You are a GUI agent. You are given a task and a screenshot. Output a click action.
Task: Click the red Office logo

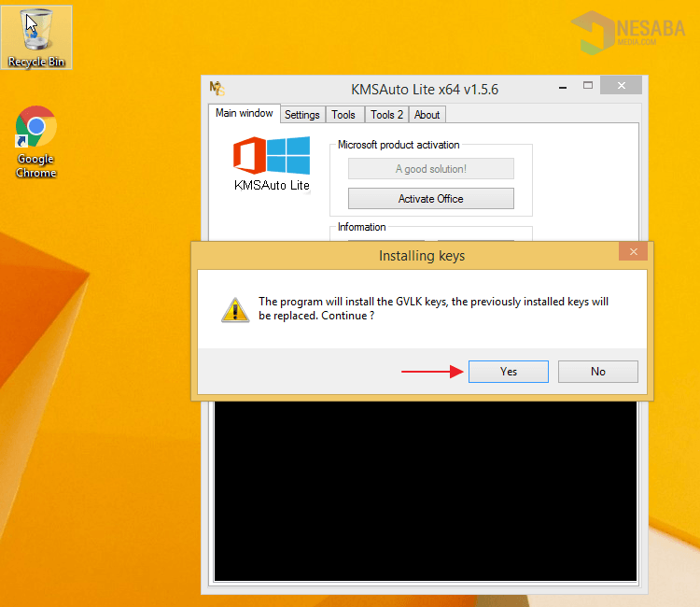pos(249,156)
